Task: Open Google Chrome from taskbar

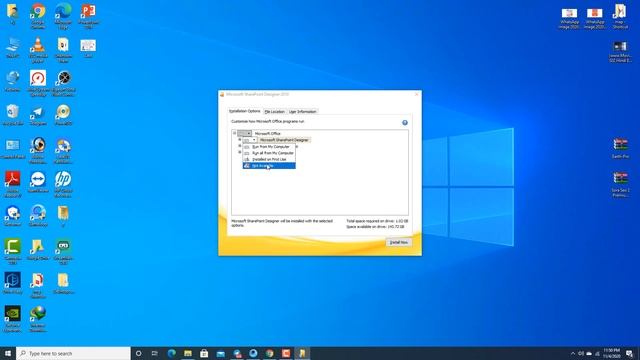Action: tap(269, 353)
